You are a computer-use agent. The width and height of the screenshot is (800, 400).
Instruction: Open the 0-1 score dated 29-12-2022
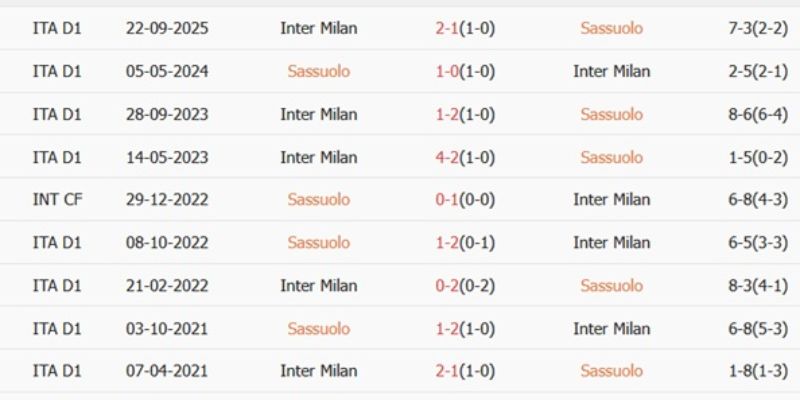(447, 200)
